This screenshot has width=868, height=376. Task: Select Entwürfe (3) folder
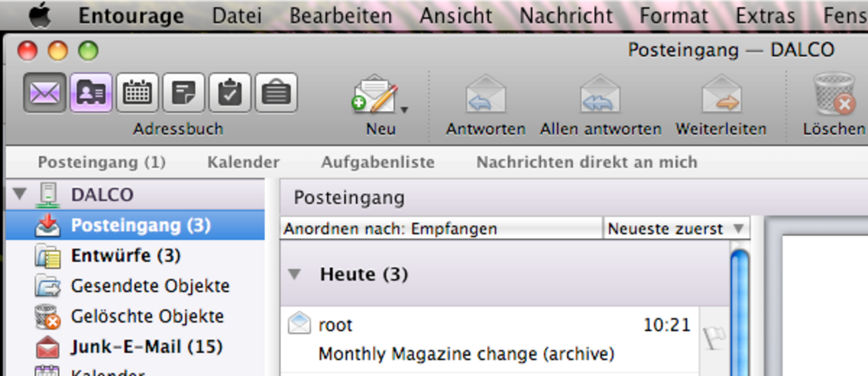click(x=135, y=255)
